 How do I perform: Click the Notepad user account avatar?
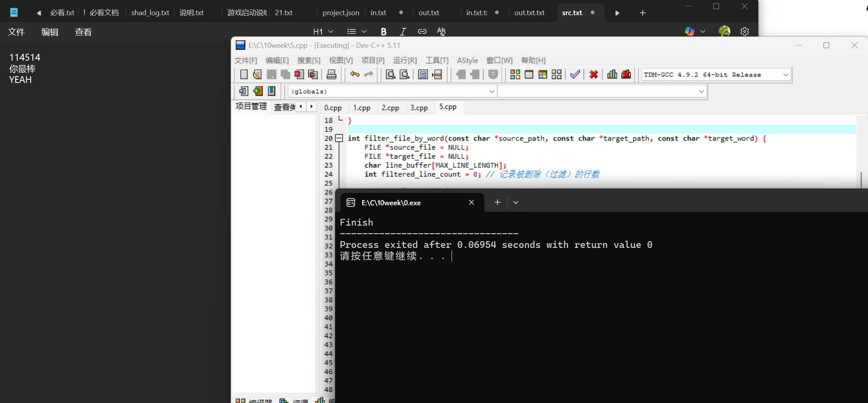point(724,31)
